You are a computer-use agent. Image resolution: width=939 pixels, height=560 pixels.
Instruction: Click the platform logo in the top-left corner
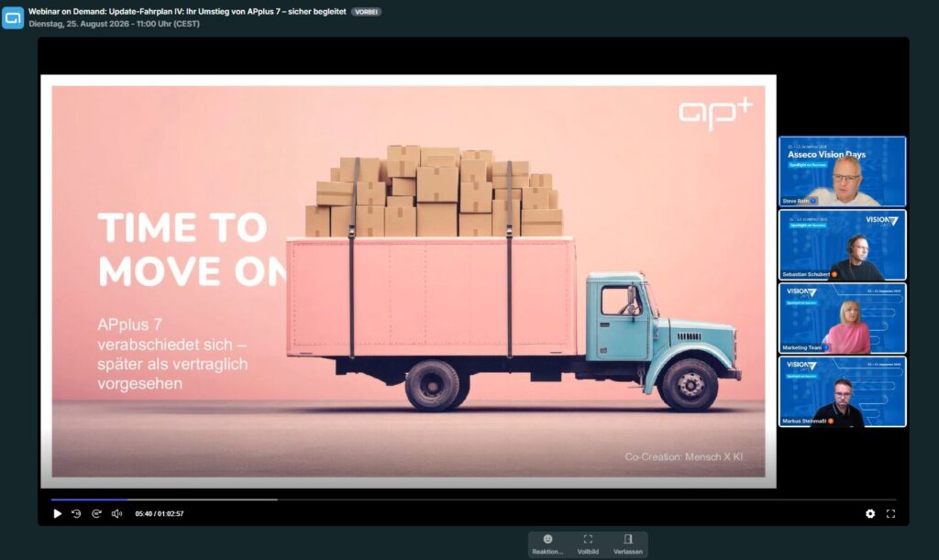point(13,17)
